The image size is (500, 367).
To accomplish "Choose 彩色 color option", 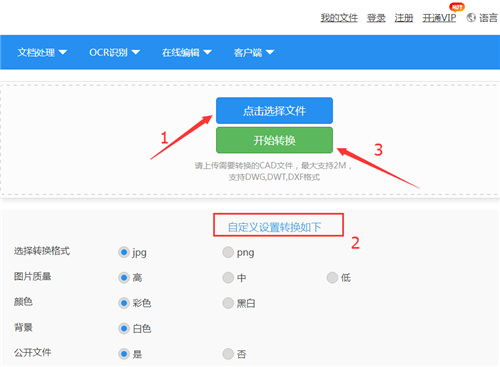I will [x=124, y=303].
